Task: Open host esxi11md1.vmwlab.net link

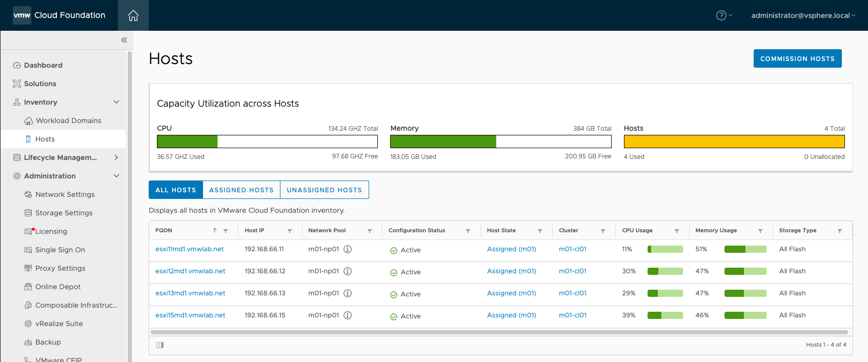Action: [190, 249]
